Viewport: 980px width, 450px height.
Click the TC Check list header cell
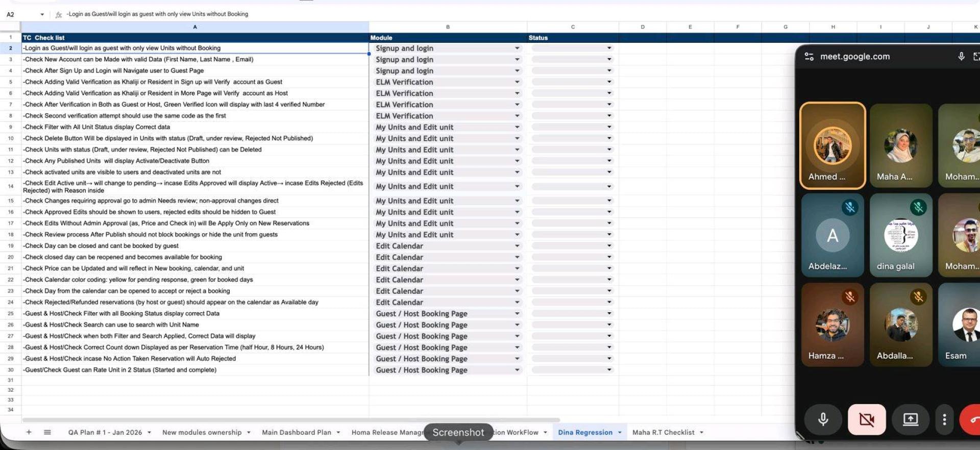(195, 38)
